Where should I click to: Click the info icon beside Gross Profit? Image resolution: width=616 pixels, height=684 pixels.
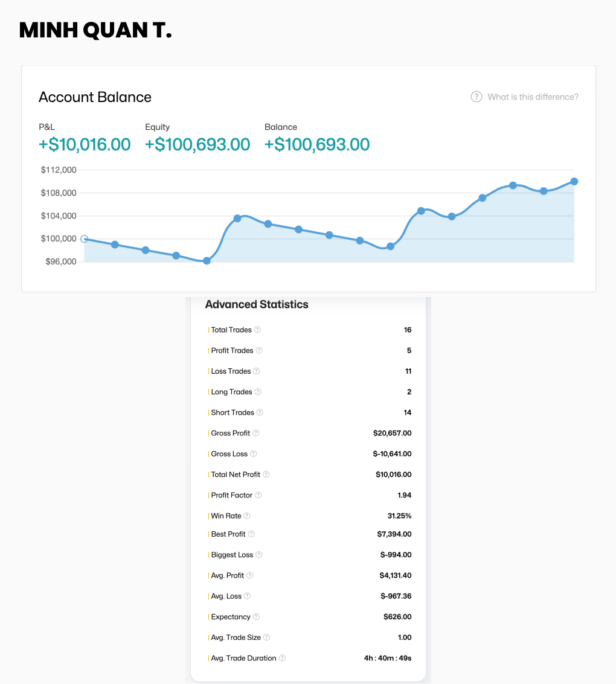(x=256, y=433)
